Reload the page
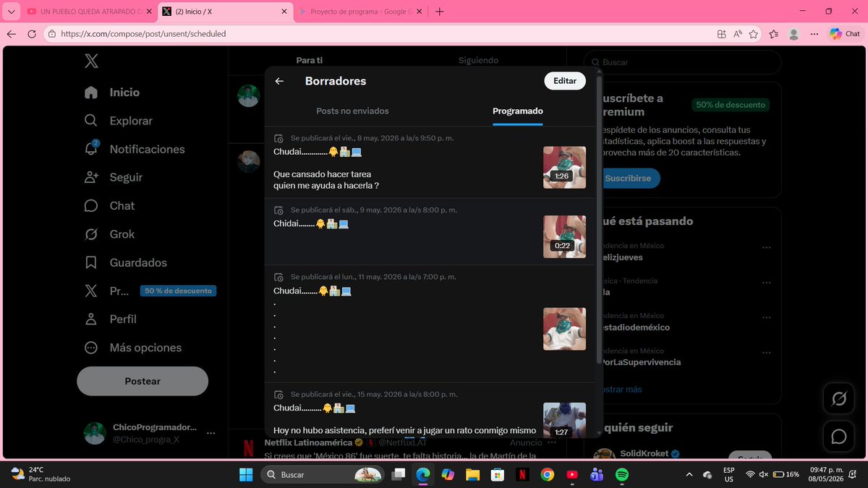Viewport: 868px width, 488px height. coord(32,34)
